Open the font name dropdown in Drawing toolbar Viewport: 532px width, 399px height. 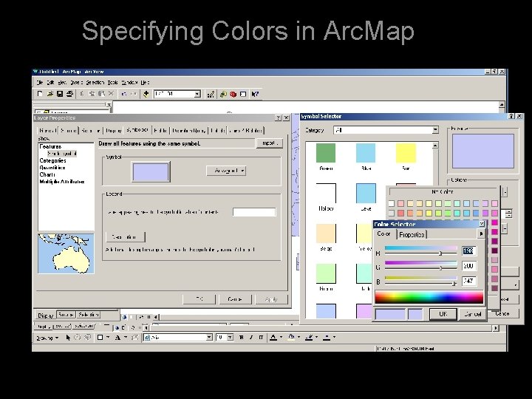pos(209,337)
